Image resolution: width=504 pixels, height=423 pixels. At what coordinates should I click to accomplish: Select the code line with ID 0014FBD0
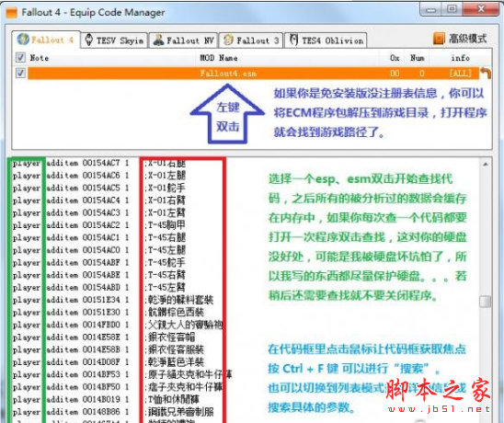(118, 325)
